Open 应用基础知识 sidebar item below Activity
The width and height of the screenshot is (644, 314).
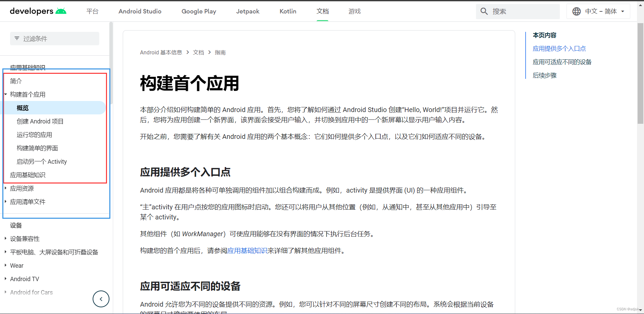28,175
